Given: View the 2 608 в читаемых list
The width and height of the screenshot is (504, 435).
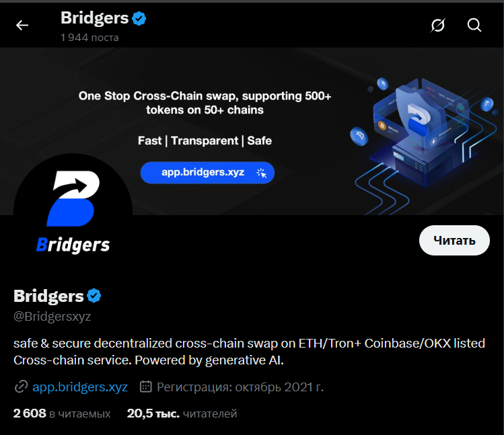Looking at the screenshot, I should pos(62,413).
